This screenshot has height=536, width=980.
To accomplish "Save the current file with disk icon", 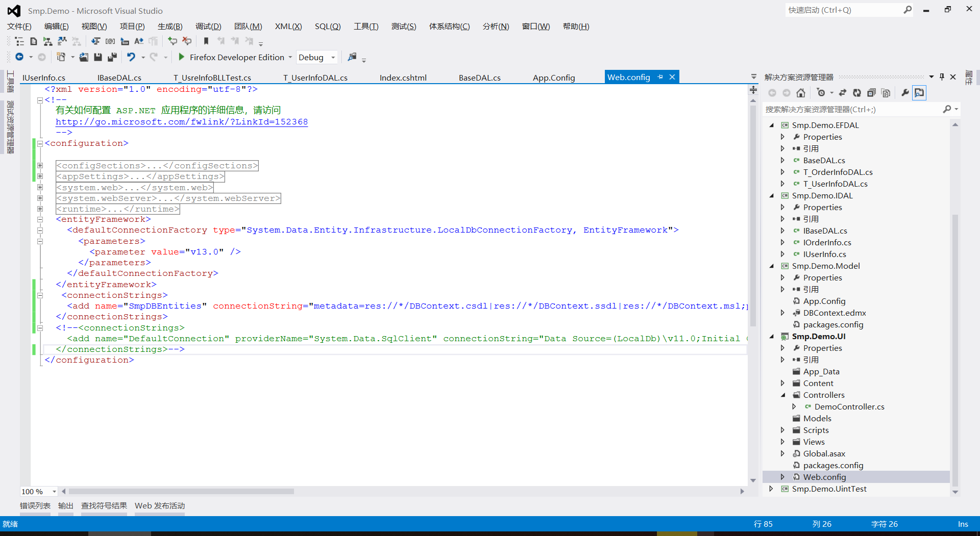I will pos(98,57).
